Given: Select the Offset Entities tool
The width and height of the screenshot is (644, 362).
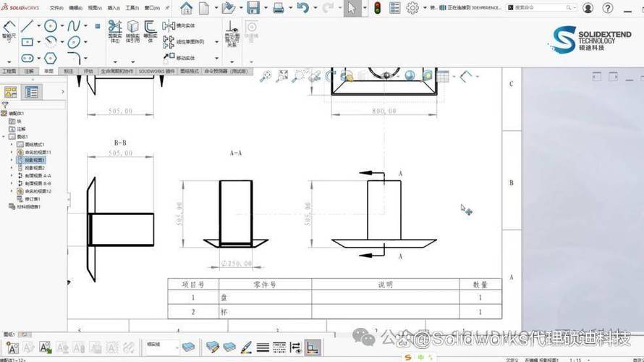Looking at the screenshot, I should (x=151, y=31).
